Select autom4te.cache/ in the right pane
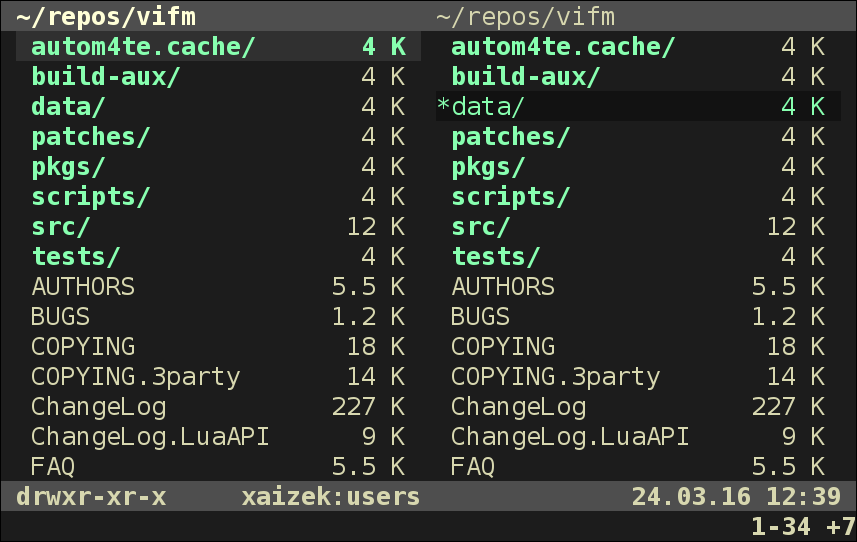The image size is (857, 542). pyautogui.click(x=638, y=46)
